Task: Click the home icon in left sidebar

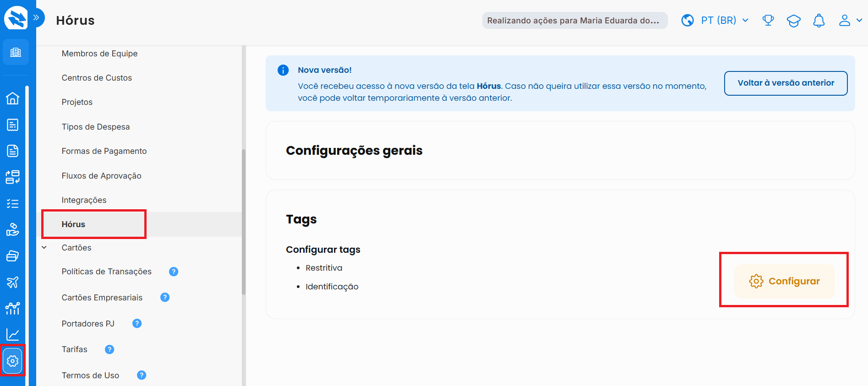Action: tap(12, 98)
